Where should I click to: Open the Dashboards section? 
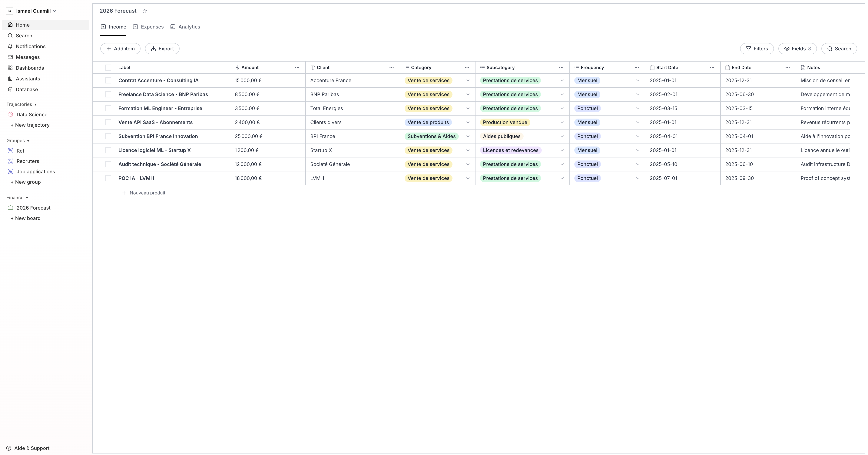(x=30, y=68)
